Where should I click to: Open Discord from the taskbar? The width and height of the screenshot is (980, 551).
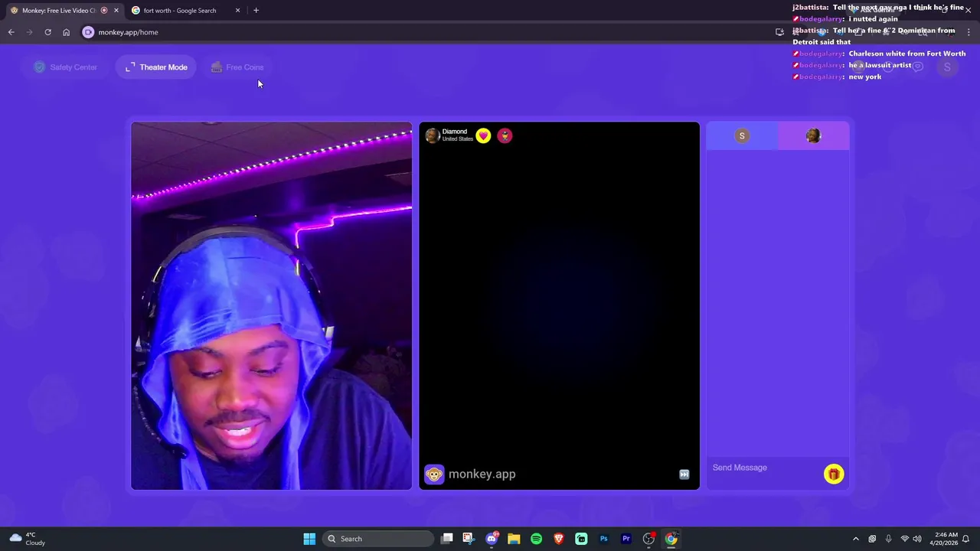click(x=492, y=539)
